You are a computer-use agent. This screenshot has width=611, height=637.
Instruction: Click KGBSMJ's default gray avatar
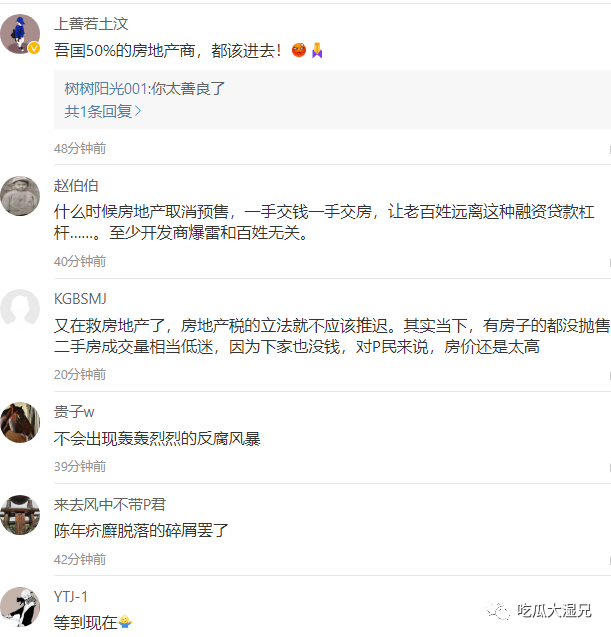click(20, 309)
